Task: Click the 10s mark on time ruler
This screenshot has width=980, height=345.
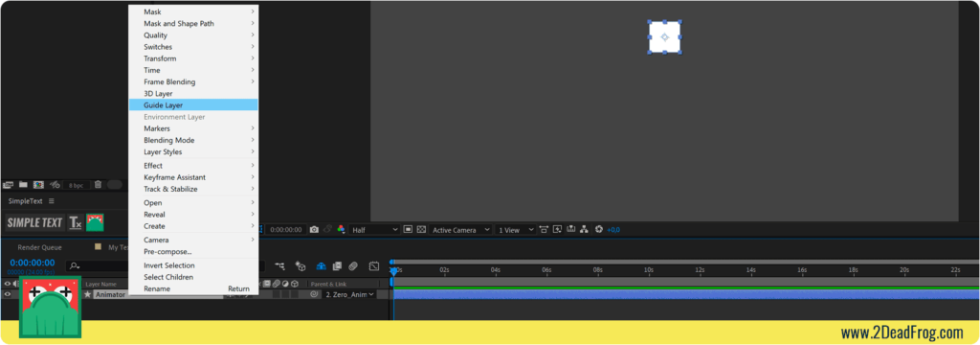Action: click(x=649, y=270)
